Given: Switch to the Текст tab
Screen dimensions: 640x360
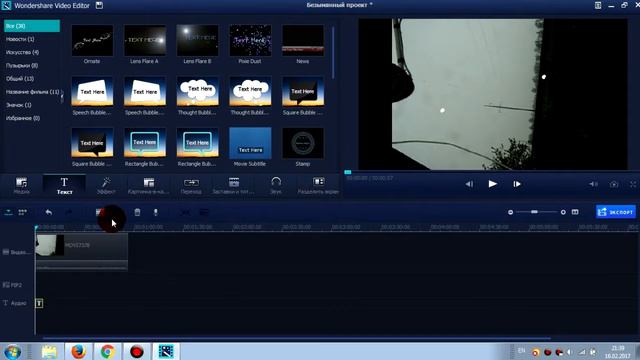Looking at the screenshot, I should (x=64, y=185).
